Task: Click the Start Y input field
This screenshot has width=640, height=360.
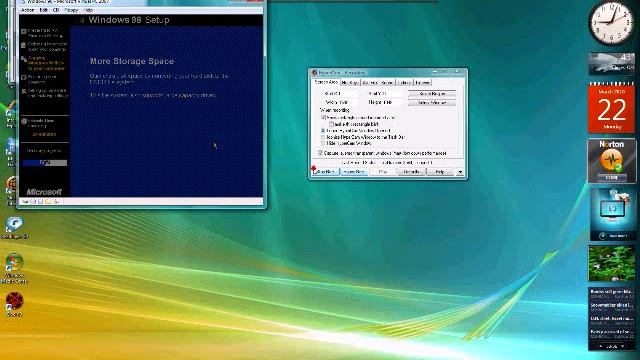Action: pos(394,94)
